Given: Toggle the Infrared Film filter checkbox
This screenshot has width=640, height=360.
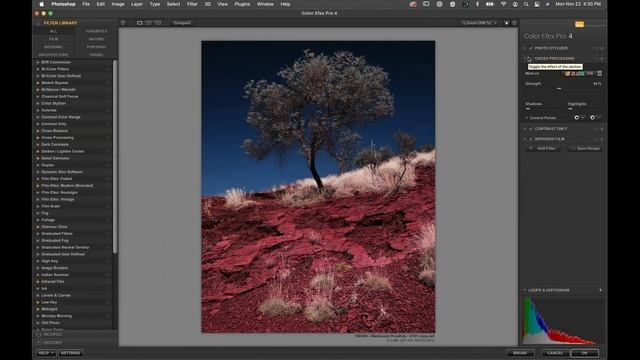Looking at the screenshot, I should pos(531,139).
